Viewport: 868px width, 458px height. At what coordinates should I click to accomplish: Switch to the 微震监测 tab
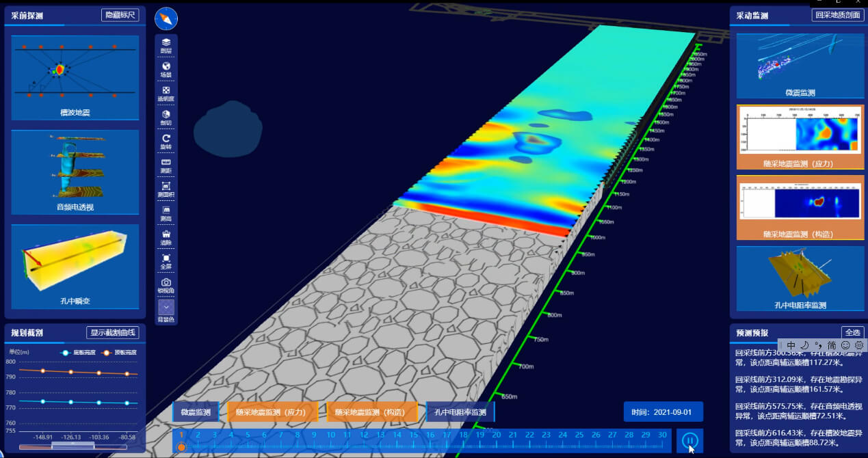tap(196, 412)
